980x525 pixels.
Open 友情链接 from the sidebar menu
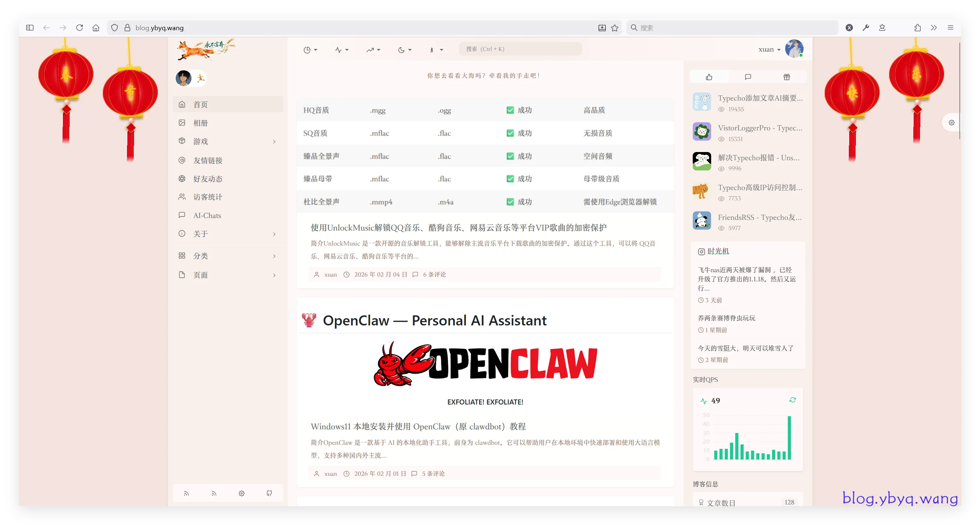[208, 160]
